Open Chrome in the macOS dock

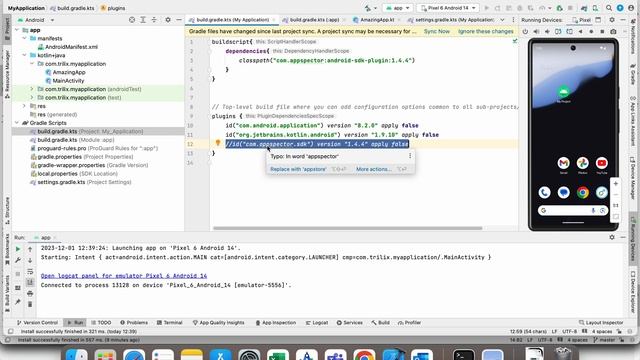364,355
